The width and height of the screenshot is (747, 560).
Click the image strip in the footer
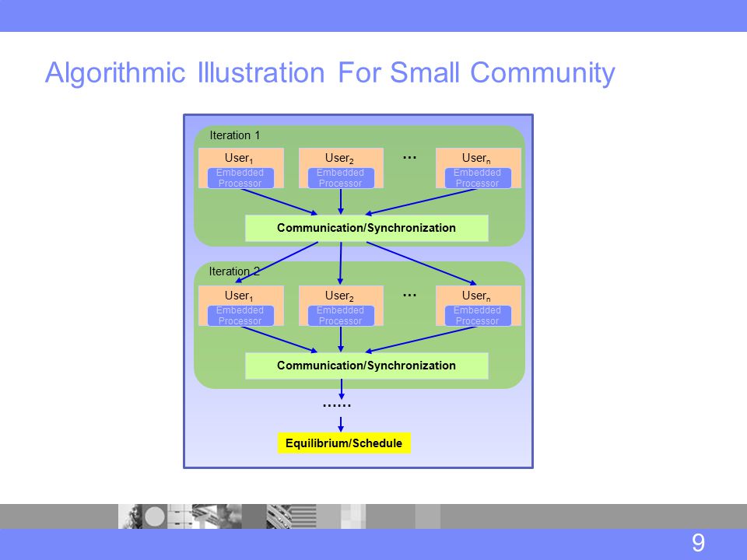(x=279, y=516)
